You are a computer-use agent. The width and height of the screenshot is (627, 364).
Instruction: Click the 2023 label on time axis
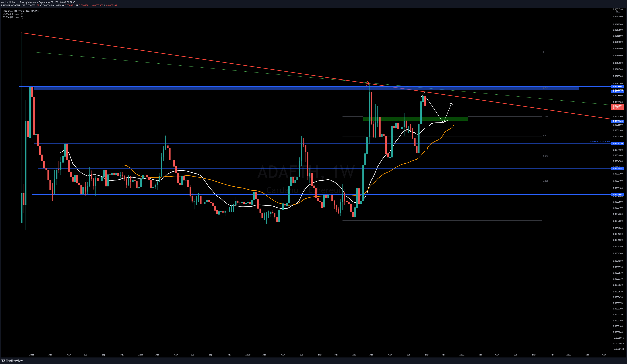pyautogui.click(x=569, y=355)
